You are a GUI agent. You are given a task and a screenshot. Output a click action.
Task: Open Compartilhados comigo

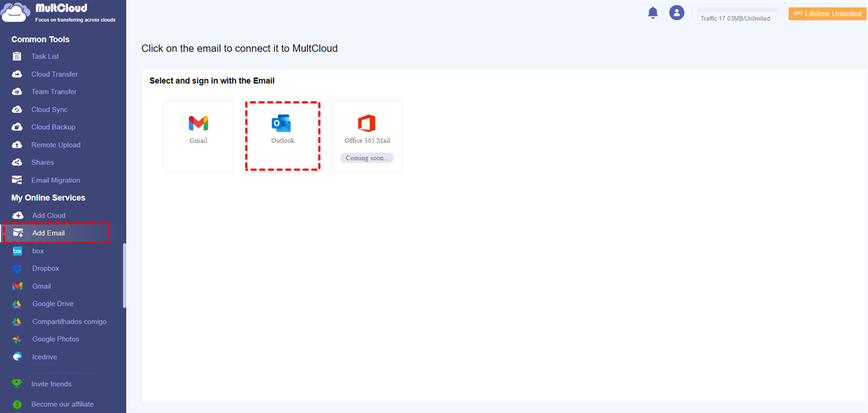69,322
